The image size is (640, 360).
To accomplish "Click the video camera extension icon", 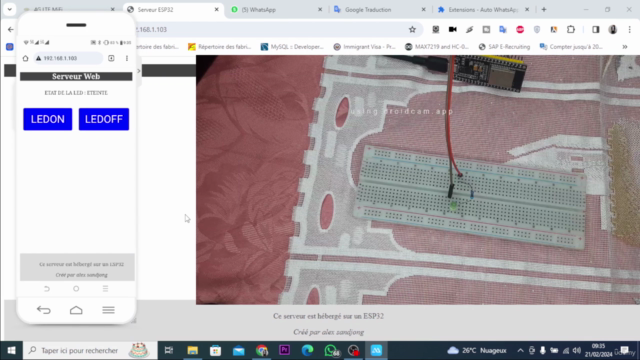I will pos(452,29).
